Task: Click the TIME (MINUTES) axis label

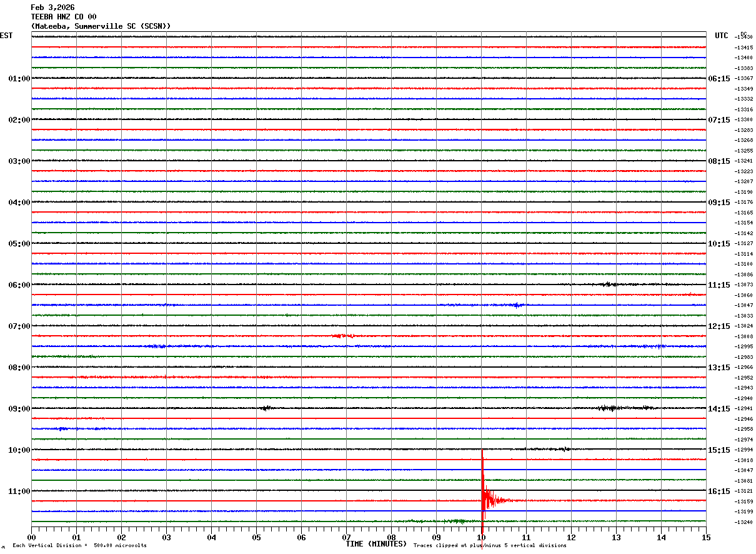Action: tap(376, 544)
